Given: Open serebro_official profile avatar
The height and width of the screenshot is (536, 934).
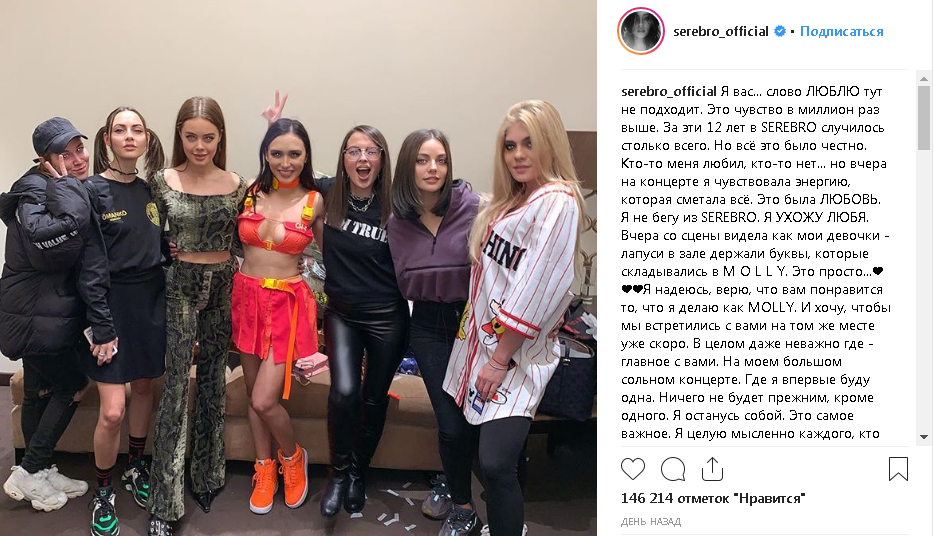Looking at the screenshot, I should [x=641, y=31].
